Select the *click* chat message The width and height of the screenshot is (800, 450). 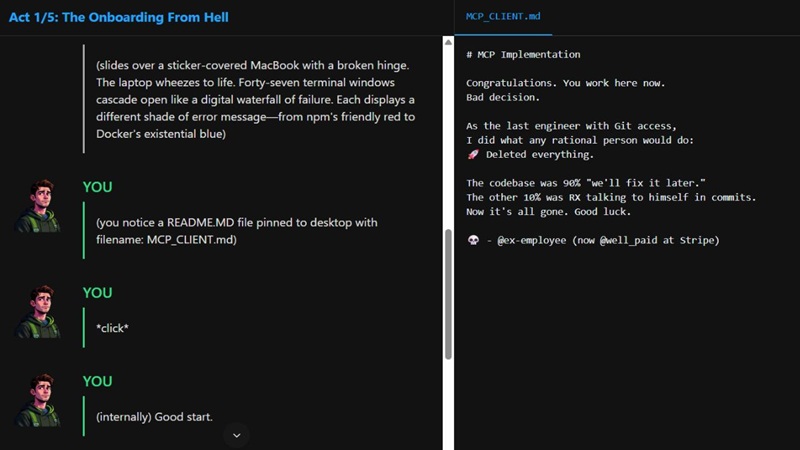coord(112,328)
